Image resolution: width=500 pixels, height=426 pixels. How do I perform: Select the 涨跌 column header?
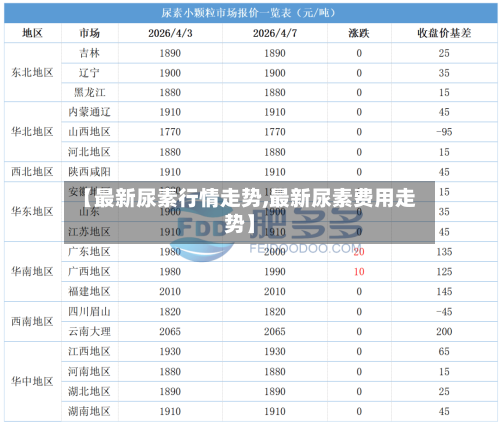click(x=359, y=33)
